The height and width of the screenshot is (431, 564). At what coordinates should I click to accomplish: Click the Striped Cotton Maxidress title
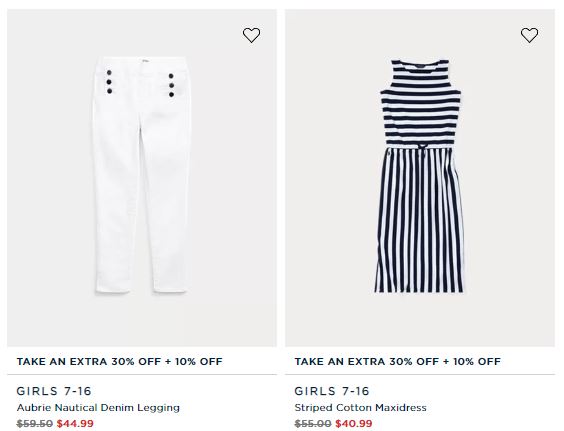coord(360,408)
